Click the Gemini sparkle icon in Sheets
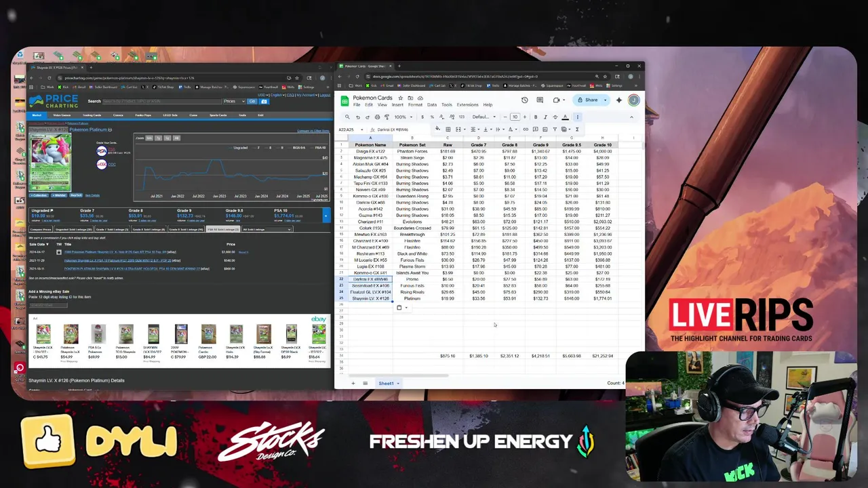868x488 pixels. point(619,100)
